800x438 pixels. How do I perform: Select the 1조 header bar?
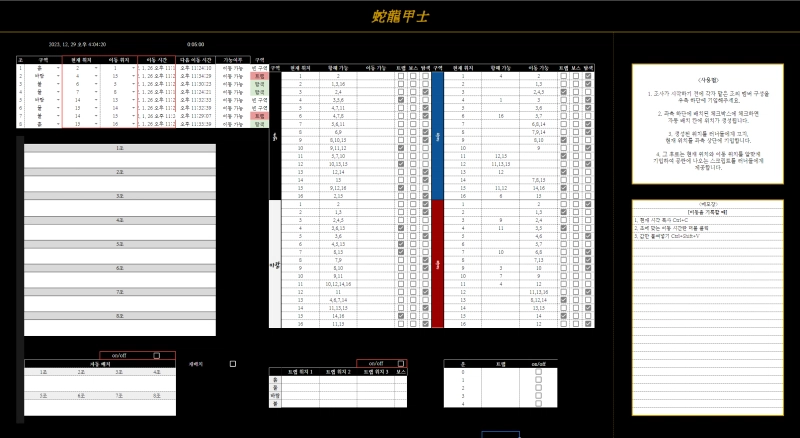[x=119, y=148]
